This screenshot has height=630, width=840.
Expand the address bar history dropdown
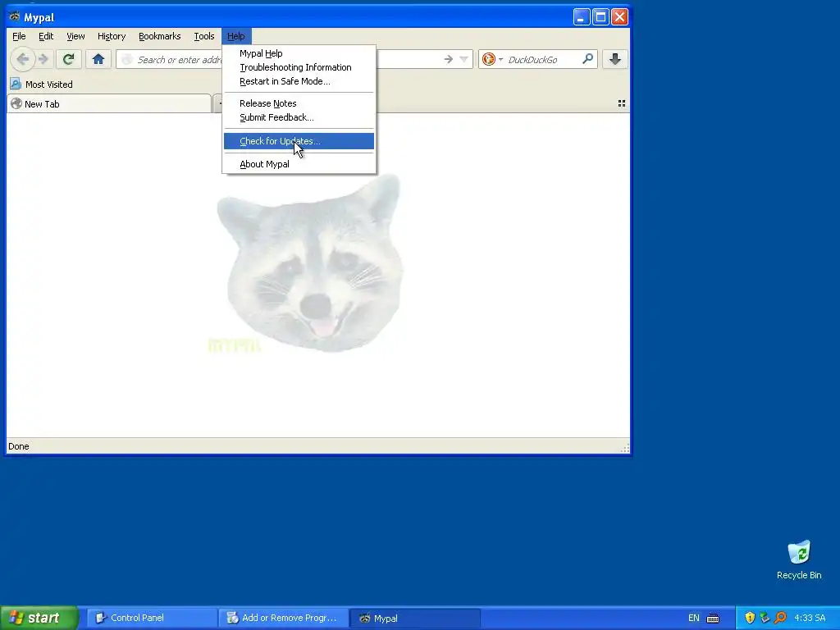[464, 59]
